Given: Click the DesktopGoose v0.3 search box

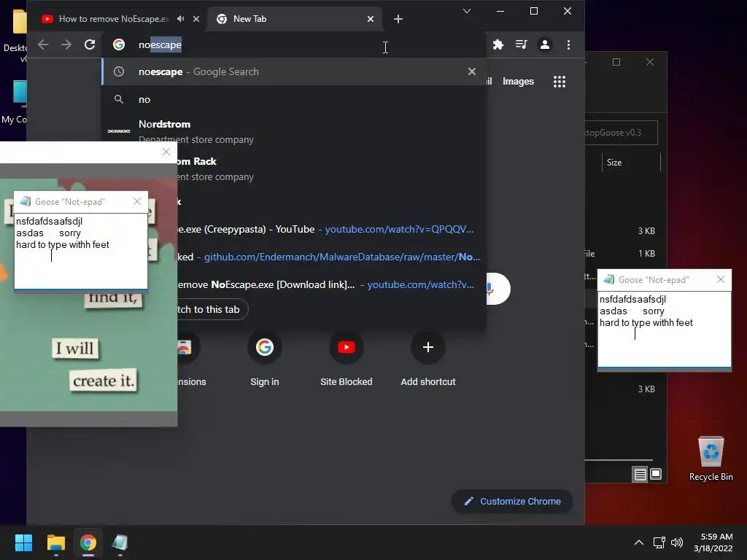Looking at the screenshot, I should [x=622, y=133].
